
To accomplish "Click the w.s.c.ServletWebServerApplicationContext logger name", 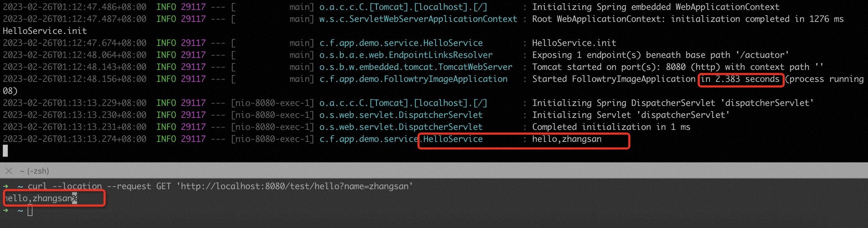I will point(418,19).
